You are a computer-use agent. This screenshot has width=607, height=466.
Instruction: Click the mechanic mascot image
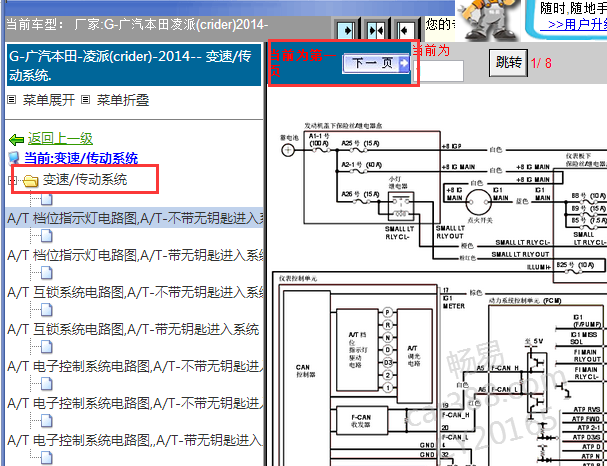pyautogui.click(x=488, y=20)
